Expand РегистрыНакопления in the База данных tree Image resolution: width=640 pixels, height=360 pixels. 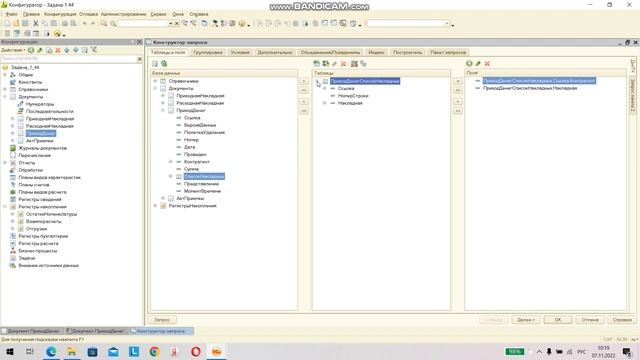click(156, 206)
